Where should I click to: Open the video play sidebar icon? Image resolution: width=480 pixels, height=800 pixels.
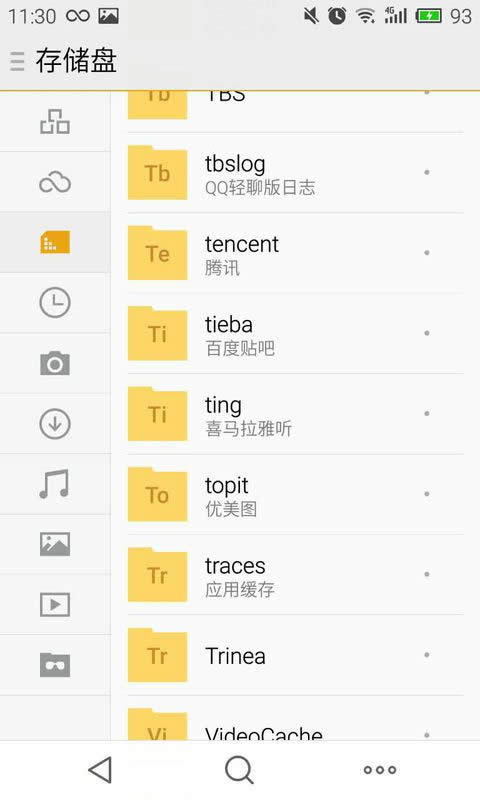click(x=55, y=605)
